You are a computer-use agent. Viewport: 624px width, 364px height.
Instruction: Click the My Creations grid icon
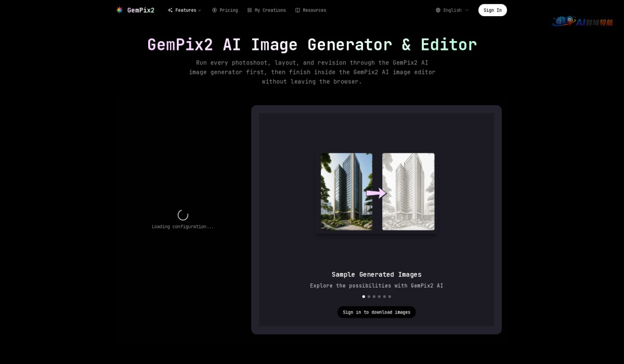click(x=250, y=10)
